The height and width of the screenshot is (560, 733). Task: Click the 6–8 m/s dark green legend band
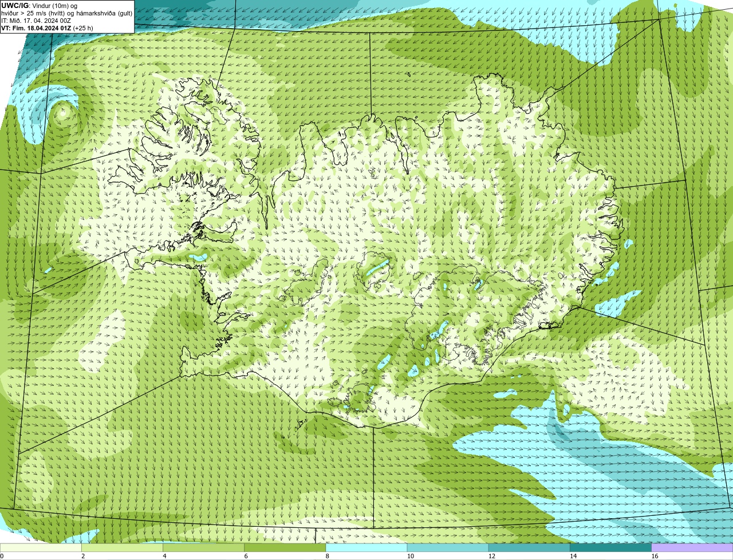(285, 548)
